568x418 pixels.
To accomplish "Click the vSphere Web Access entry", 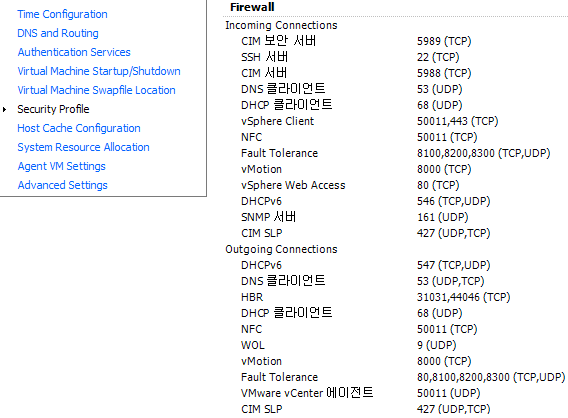I will (350, 185).
